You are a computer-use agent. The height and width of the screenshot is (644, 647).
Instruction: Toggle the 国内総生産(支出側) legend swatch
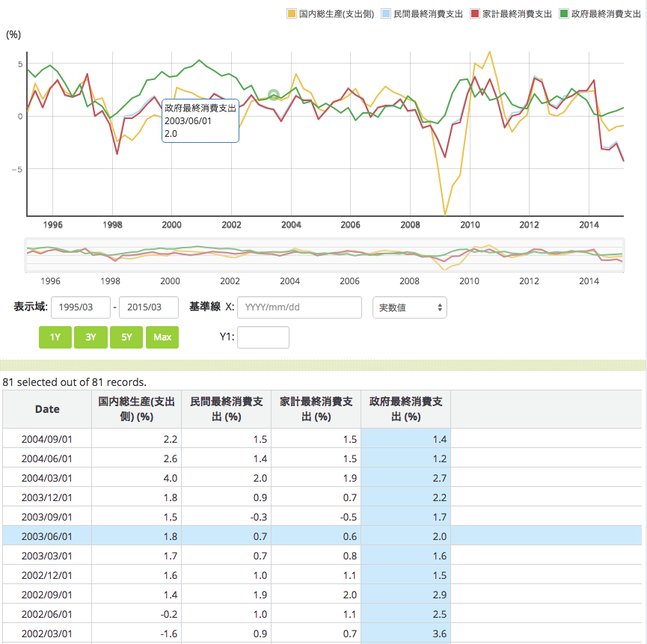coord(292,14)
